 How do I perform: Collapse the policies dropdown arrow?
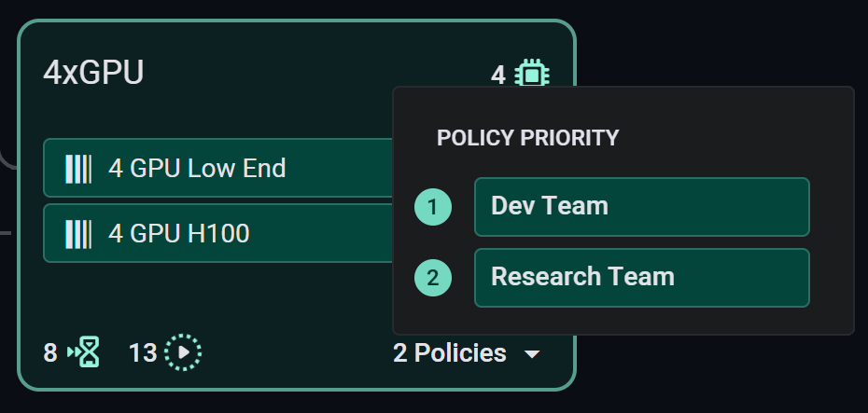tap(532, 354)
